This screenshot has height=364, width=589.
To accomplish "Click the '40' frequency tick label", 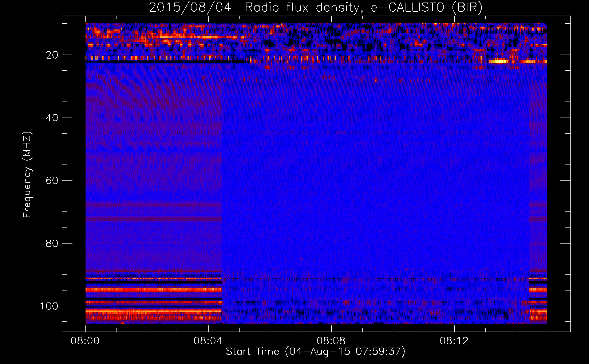I will (x=52, y=118).
